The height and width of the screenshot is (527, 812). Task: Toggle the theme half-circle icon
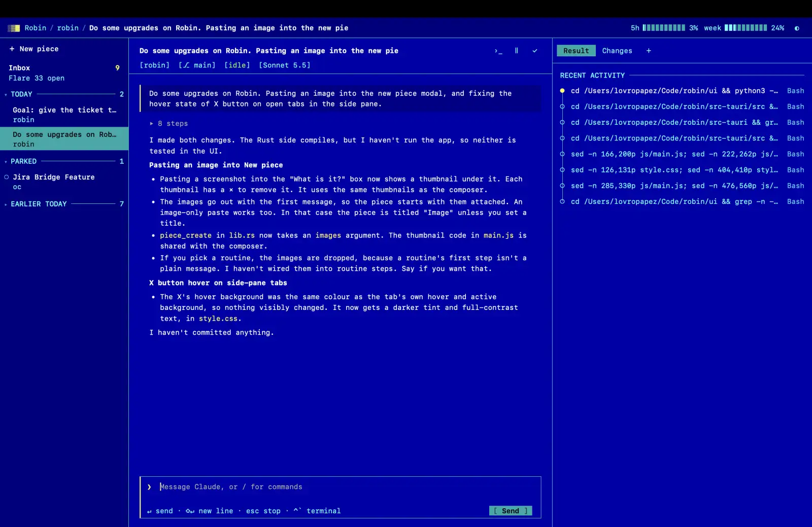click(797, 28)
